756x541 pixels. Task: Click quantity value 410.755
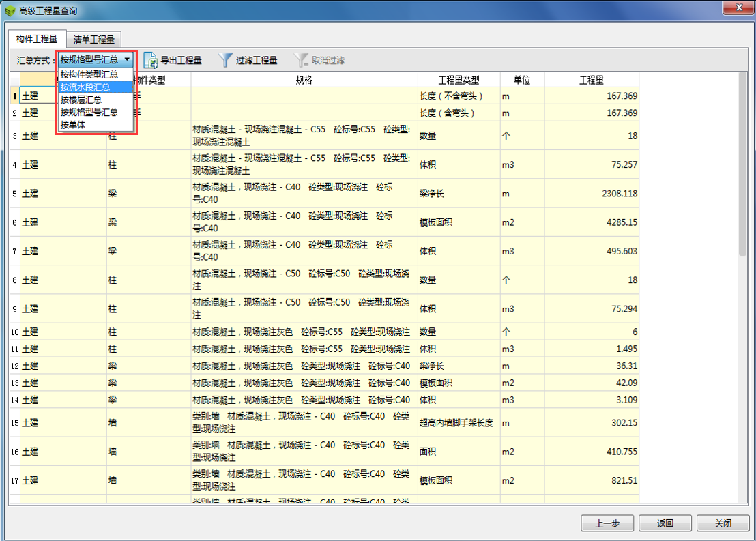click(x=622, y=452)
